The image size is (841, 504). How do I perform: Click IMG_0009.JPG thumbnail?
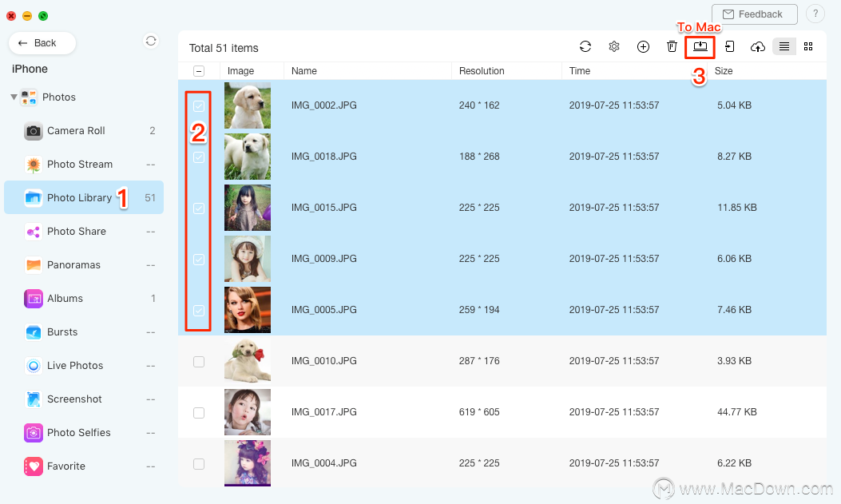248,259
